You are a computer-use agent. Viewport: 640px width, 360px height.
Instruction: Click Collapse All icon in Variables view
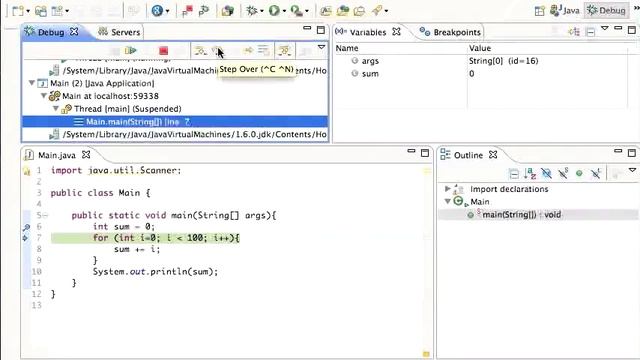590,31
